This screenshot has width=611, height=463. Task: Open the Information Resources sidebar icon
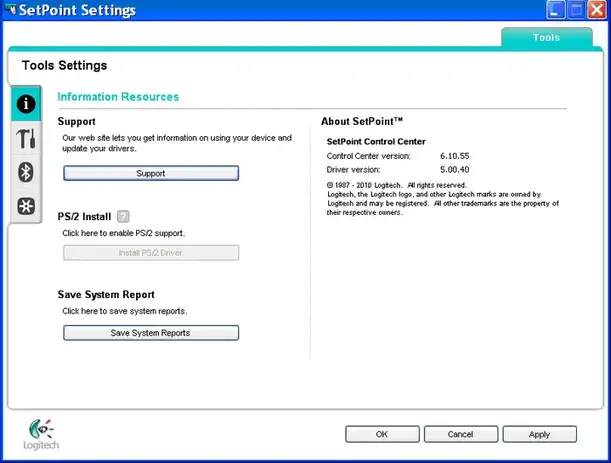click(26, 104)
